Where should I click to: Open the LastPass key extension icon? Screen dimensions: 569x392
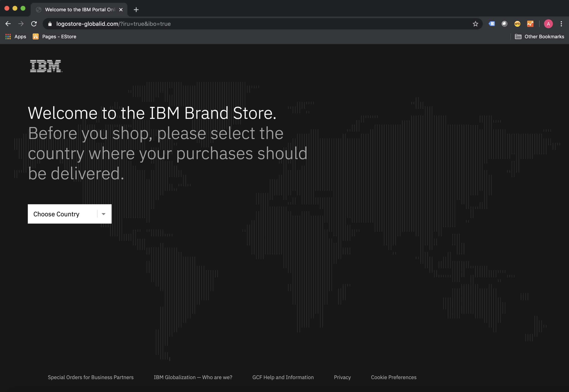[517, 24]
